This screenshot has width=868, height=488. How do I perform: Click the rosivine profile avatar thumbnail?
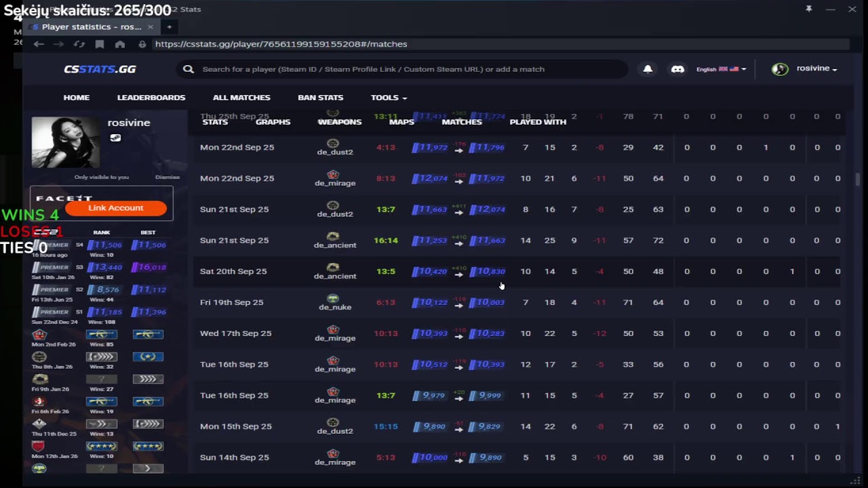[x=66, y=142]
